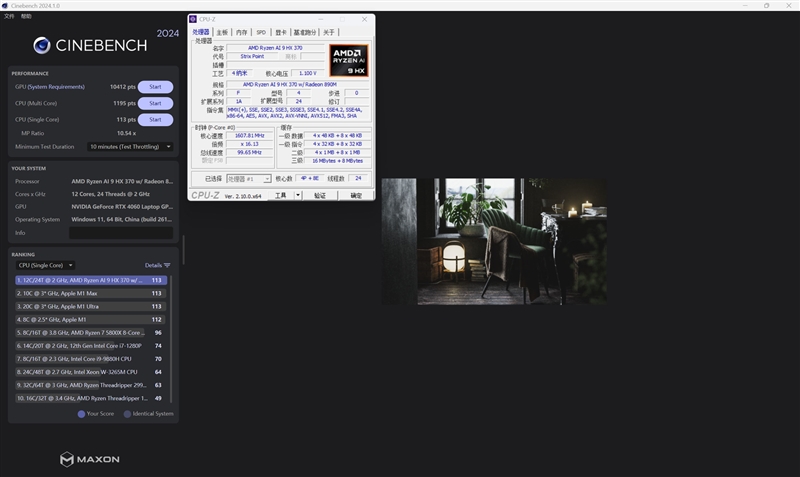
Task: Open the Minimum Test Duration dropdown
Action: pos(130,147)
